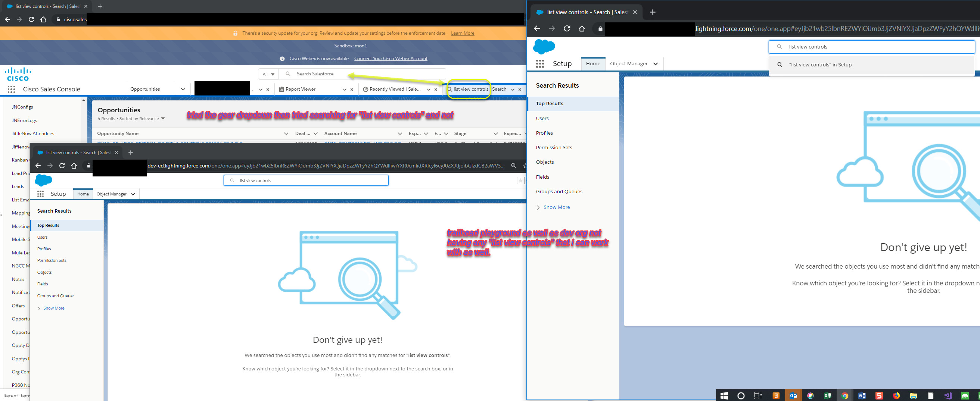Image resolution: width=980 pixels, height=401 pixels.
Task: Open the Report Viewer tab actions chevron
Action: click(345, 90)
